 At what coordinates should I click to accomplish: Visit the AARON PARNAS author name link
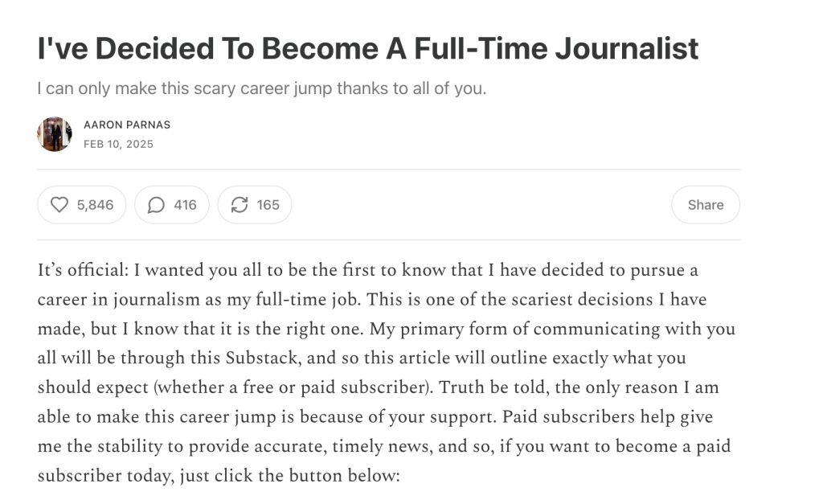tap(127, 125)
